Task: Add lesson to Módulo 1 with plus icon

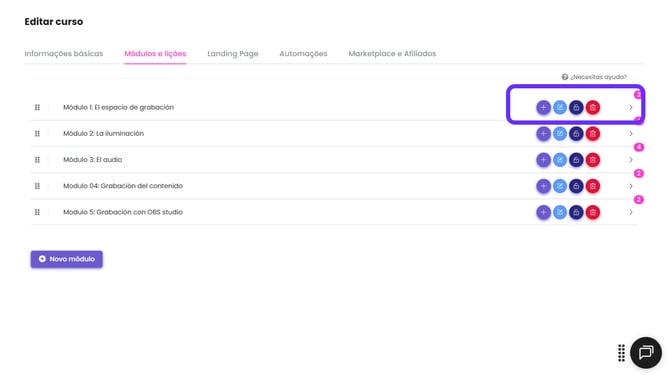Action: [x=543, y=107]
